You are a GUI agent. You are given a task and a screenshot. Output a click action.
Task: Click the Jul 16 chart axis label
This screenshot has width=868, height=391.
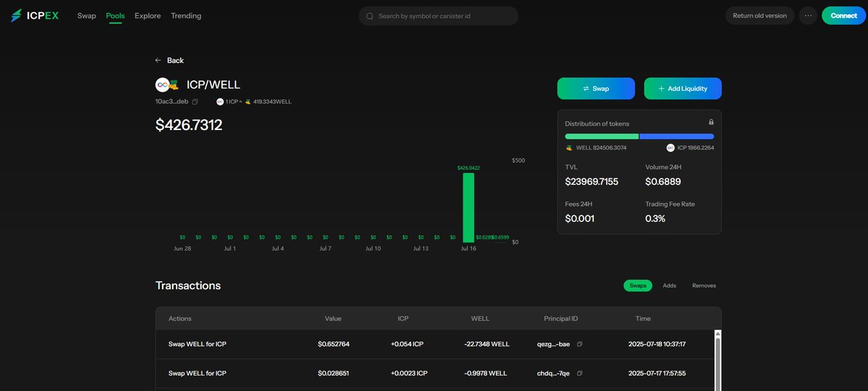tap(469, 249)
